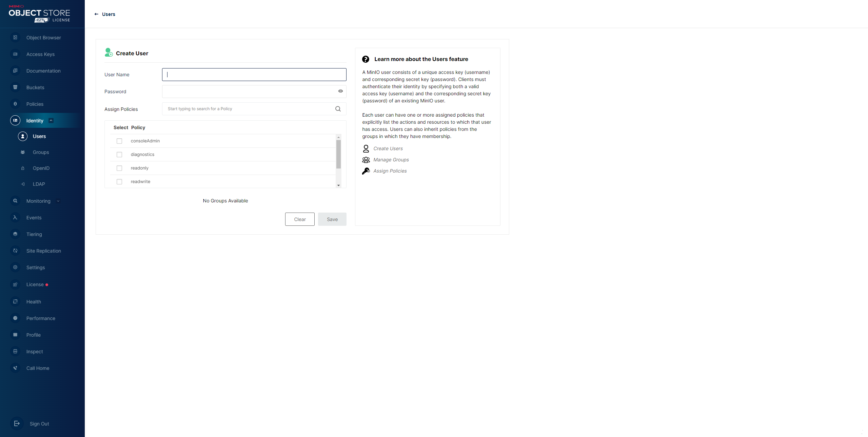Screen dimensions: 868x437
Task: Click the Help icon for Users feature
Action: click(x=366, y=59)
